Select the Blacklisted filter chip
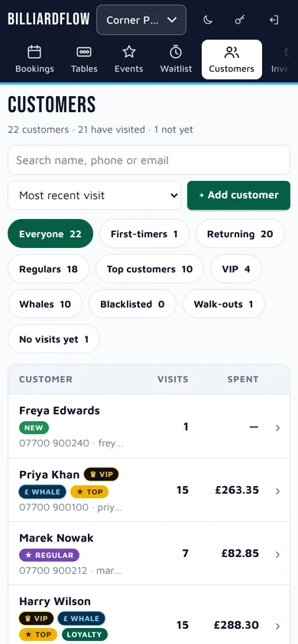The width and height of the screenshot is (298, 644). pos(132,304)
